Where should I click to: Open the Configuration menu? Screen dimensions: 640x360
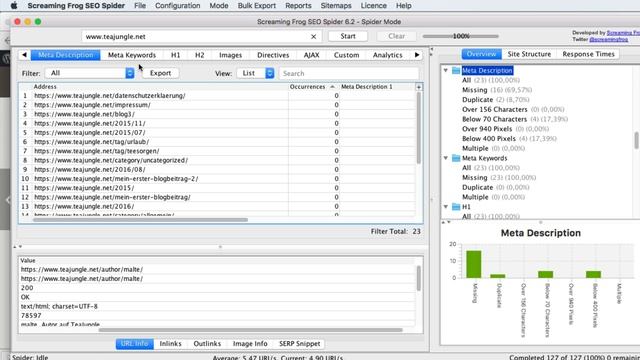(x=178, y=6)
